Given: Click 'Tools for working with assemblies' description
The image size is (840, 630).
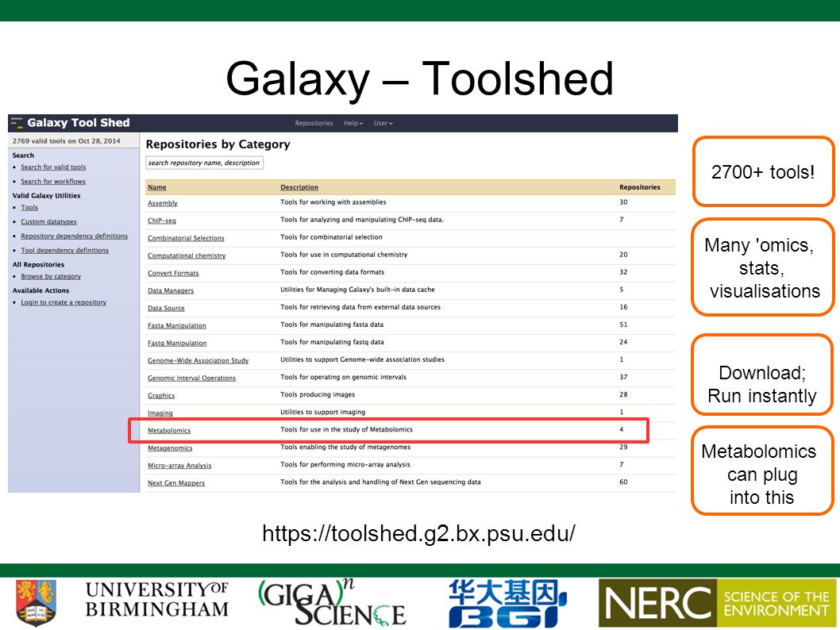Looking at the screenshot, I should (x=333, y=202).
